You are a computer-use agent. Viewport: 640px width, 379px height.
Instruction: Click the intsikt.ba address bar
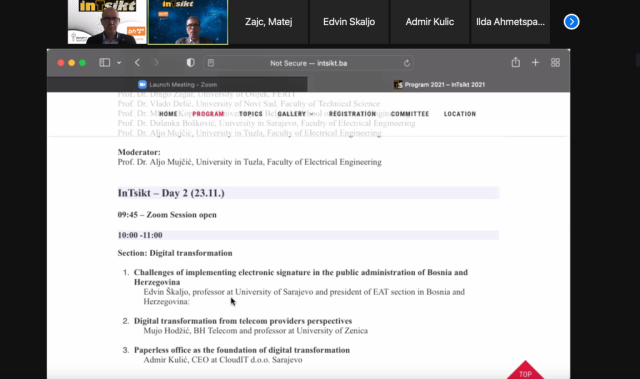(308, 63)
